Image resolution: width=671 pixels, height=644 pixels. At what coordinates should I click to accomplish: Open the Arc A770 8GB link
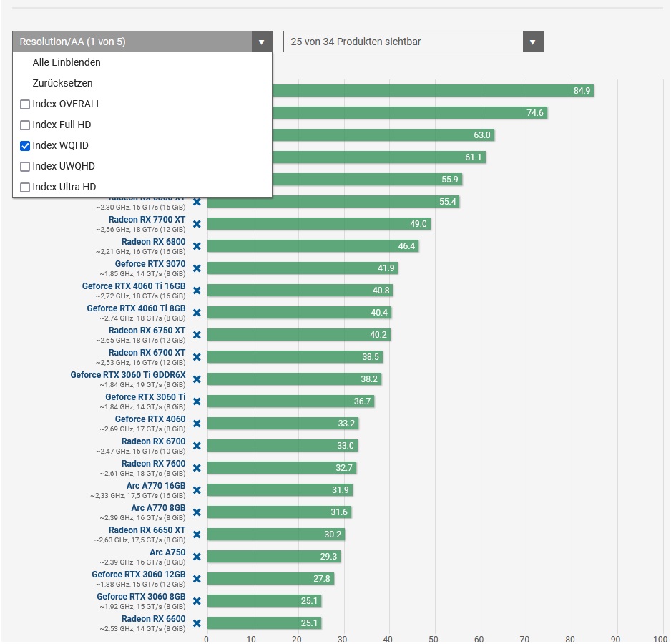[158, 508]
